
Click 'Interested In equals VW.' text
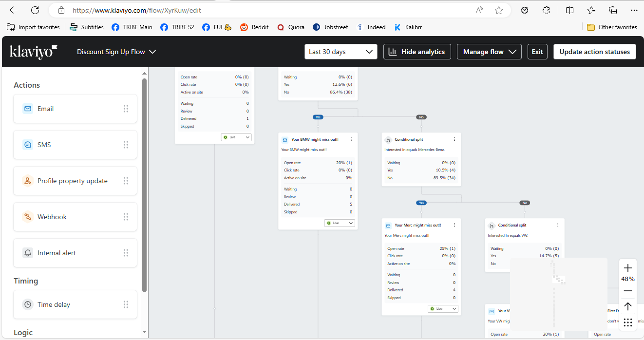(x=508, y=236)
